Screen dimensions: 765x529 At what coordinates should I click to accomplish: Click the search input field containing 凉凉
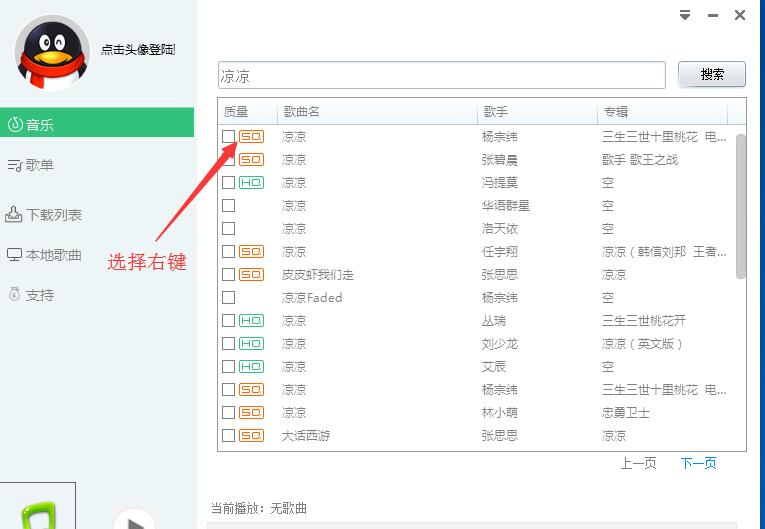pyautogui.click(x=441, y=75)
